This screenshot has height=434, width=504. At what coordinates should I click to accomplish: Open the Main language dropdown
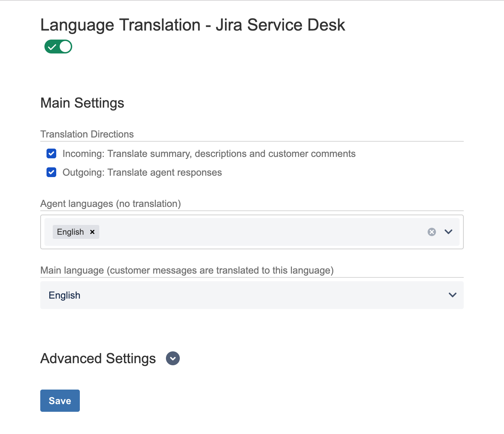point(252,295)
